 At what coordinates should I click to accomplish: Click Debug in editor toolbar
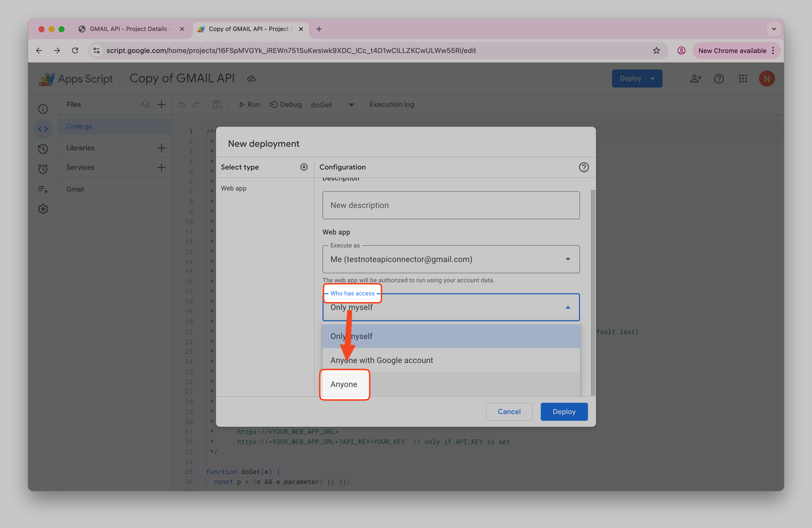[285, 104]
